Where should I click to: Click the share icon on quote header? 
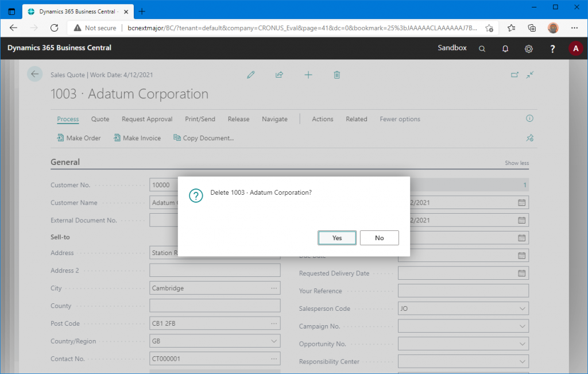click(x=279, y=75)
